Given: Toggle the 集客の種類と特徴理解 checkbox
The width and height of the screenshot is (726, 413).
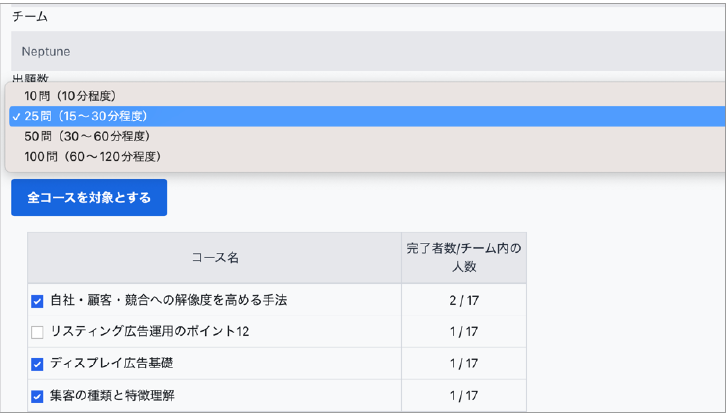Looking at the screenshot, I should coord(38,396).
